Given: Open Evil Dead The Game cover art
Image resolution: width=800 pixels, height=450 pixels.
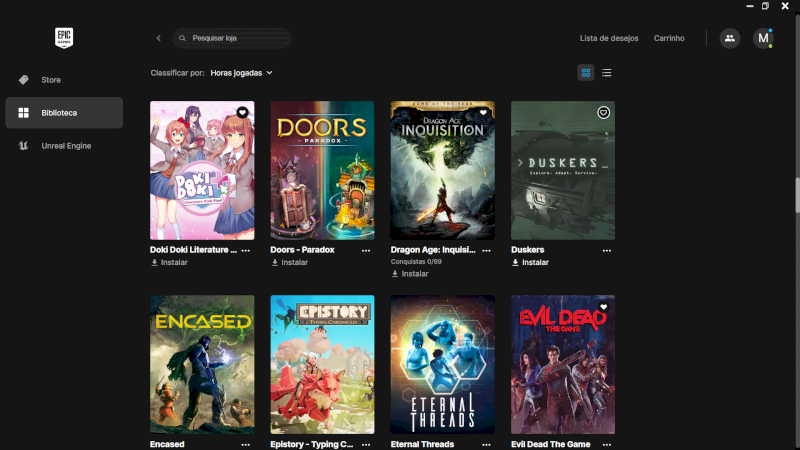Looking at the screenshot, I should pyautogui.click(x=563, y=364).
